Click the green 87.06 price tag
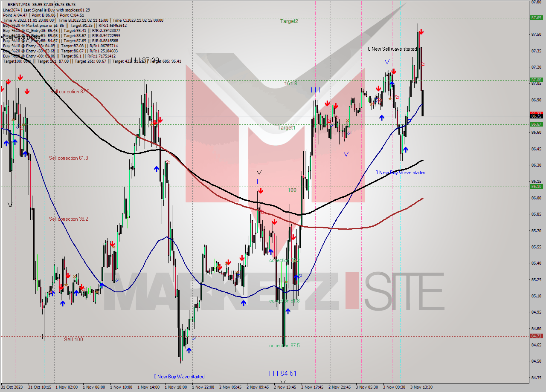The height and width of the screenshot is (392, 546). click(x=536, y=80)
